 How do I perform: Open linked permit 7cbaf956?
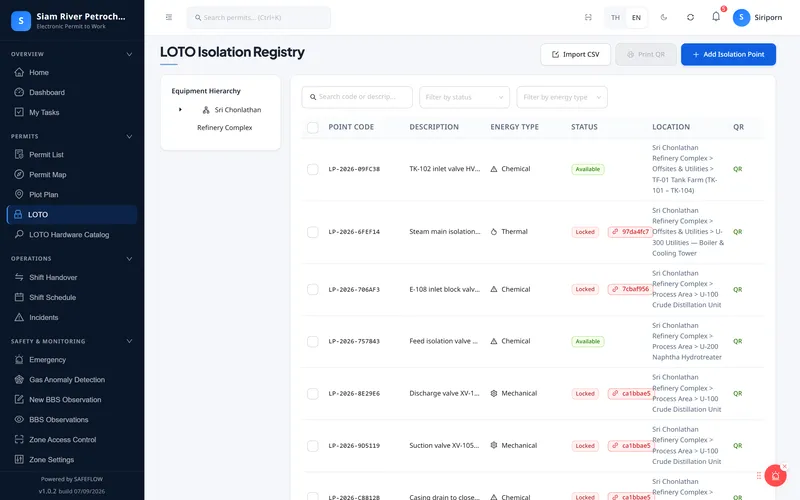click(631, 289)
